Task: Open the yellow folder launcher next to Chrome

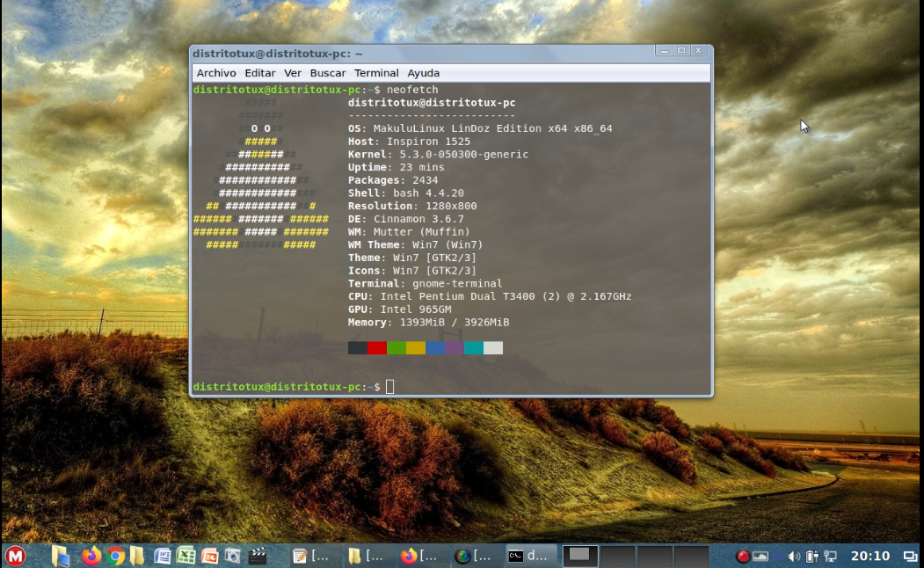Action: [137, 556]
